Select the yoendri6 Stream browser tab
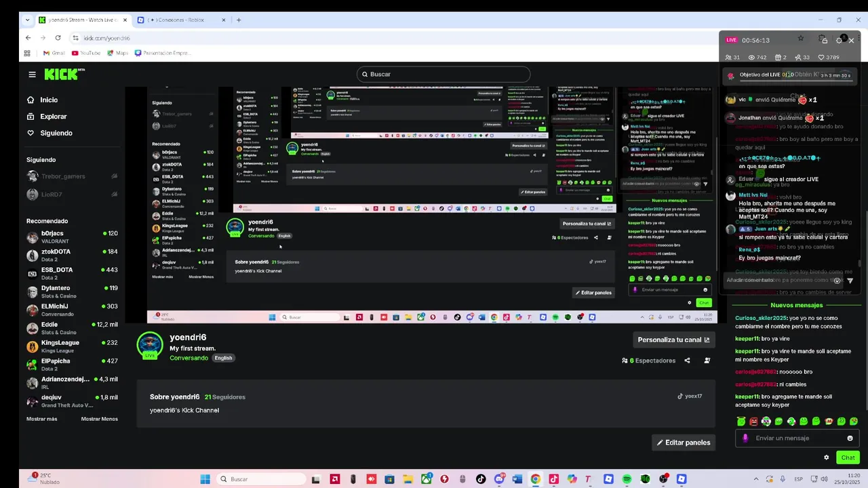This screenshot has width=868, height=488. pos(83,20)
